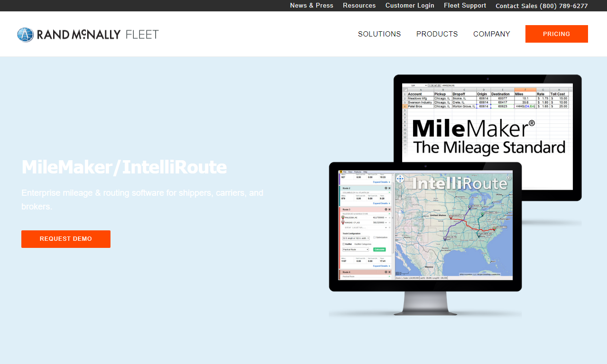Click the Chicago marker on the map
This screenshot has width=607, height=364.
pyautogui.click(x=470, y=207)
